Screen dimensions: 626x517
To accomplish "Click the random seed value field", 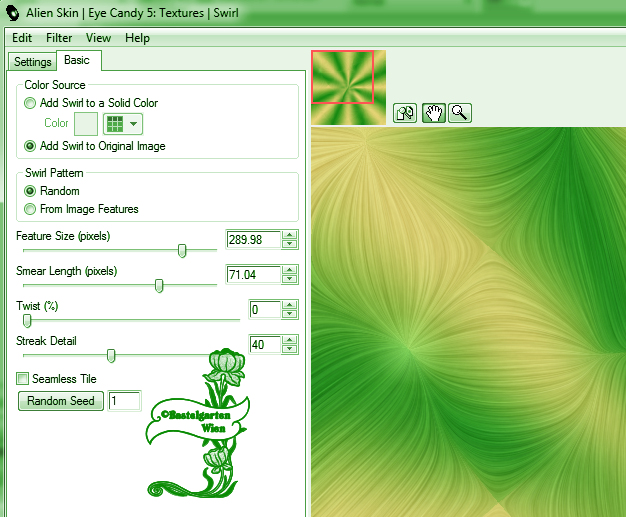I will 125,401.
